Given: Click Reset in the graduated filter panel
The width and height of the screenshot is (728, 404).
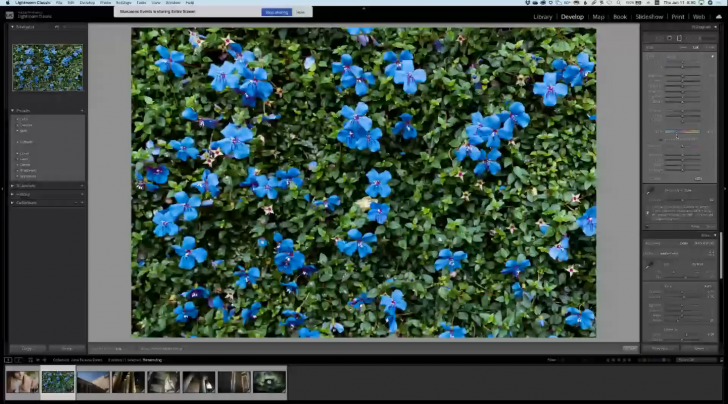Looking at the screenshot, I should click(x=696, y=226).
